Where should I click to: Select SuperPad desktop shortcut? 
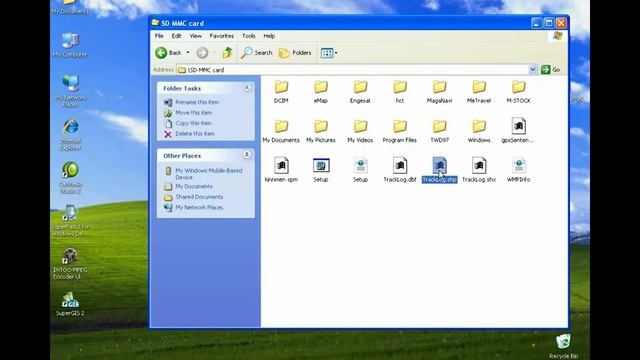coord(70,221)
